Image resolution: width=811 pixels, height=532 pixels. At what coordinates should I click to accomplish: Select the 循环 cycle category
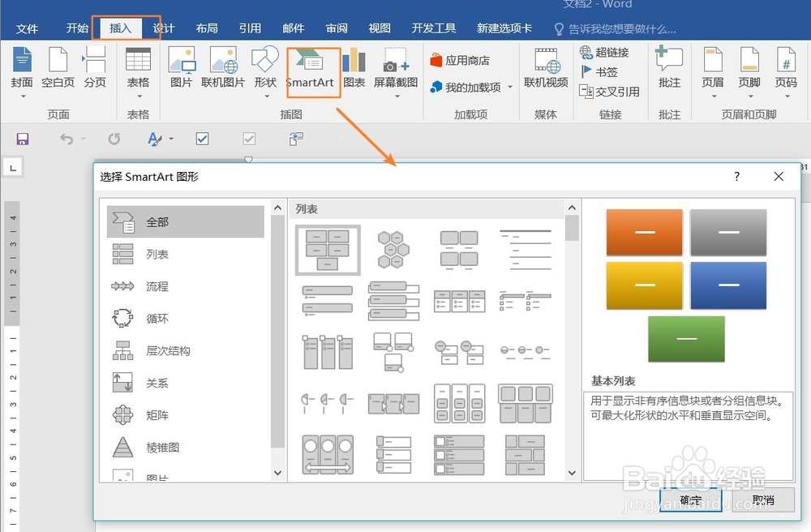pyautogui.click(x=186, y=318)
